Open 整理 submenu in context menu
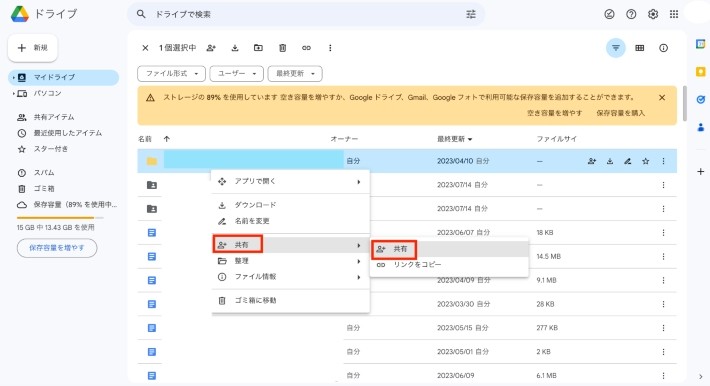 291,261
